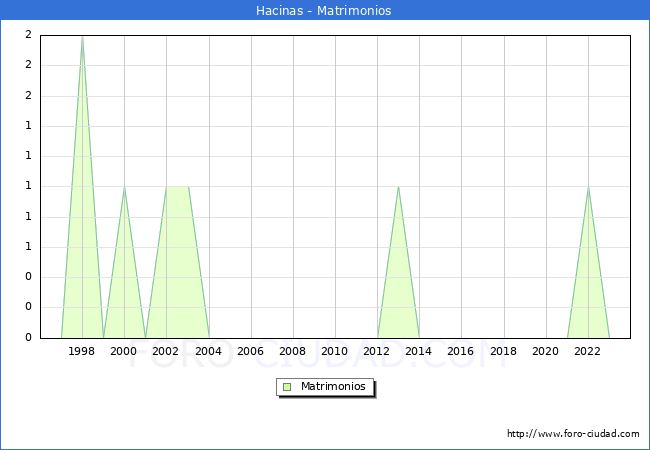Click the 2013 peak in the chart
The image size is (650, 450).
[398, 187]
